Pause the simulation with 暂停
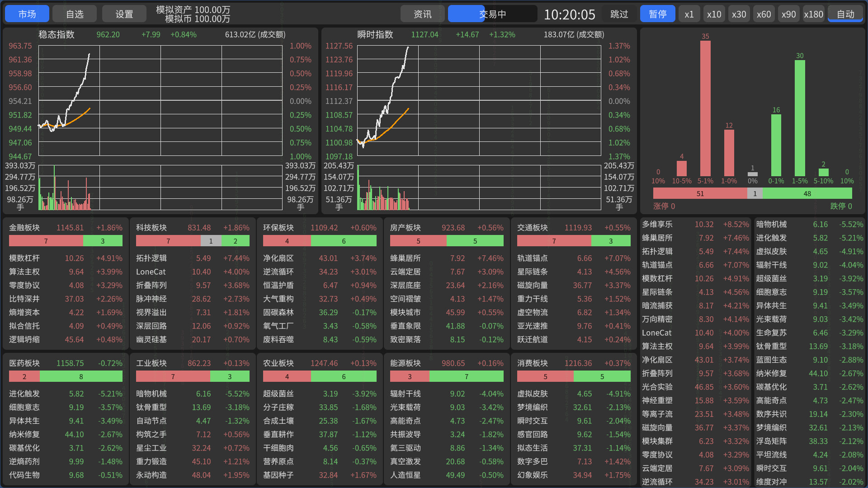This screenshot has height=488, width=868. (x=658, y=14)
